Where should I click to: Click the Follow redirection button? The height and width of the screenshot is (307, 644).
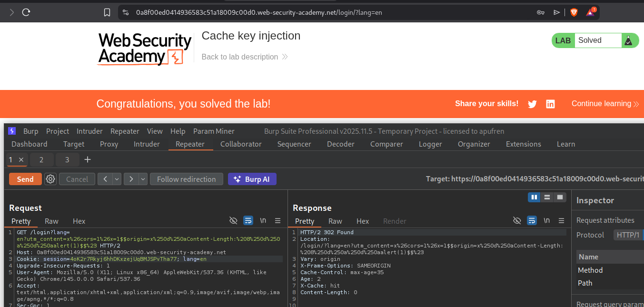click(x=186, y=179)
